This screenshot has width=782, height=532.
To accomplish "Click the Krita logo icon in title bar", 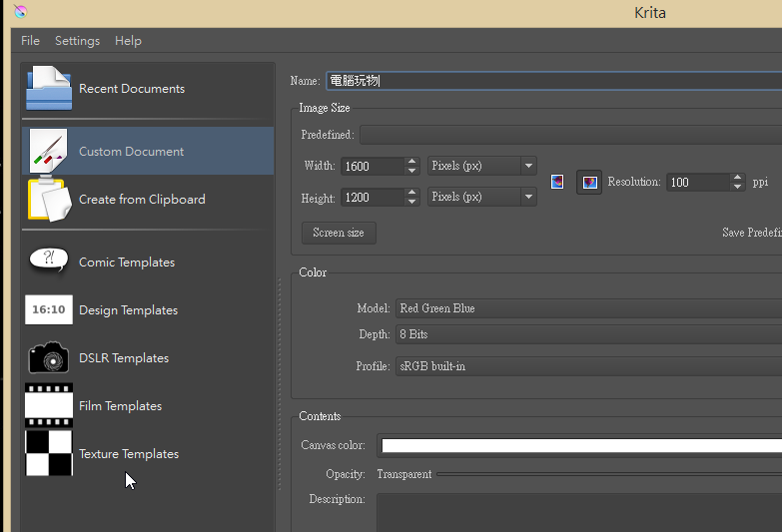I will [20, 11].
